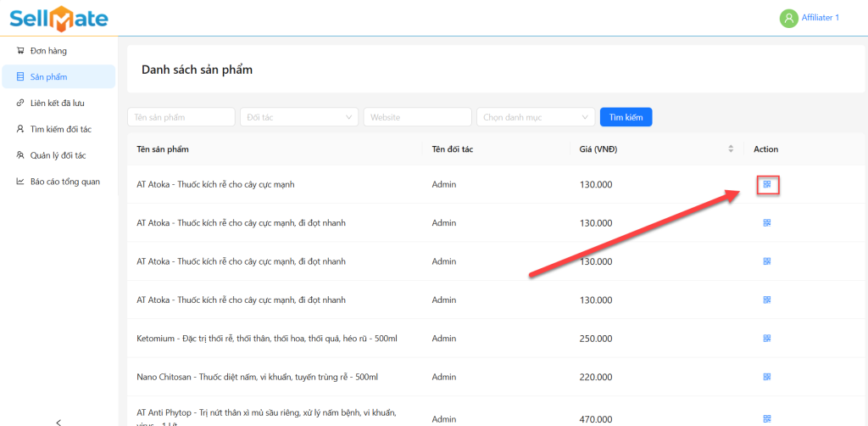Open the Đối tác dropdown
868x426 pixels.
[x=299, y=117]
